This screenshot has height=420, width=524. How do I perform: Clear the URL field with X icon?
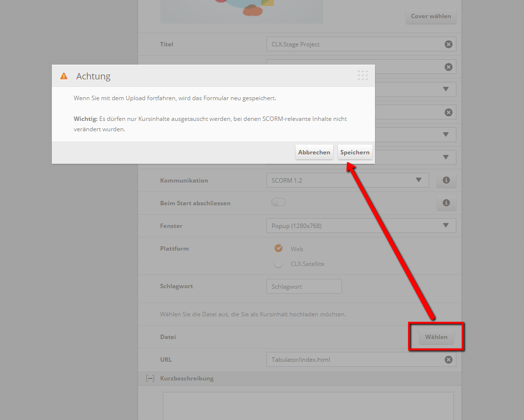[x=448, y=360]
